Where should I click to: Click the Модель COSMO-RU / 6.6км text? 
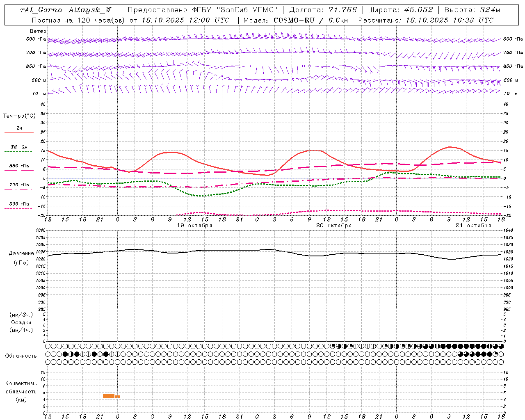(295, 20)
